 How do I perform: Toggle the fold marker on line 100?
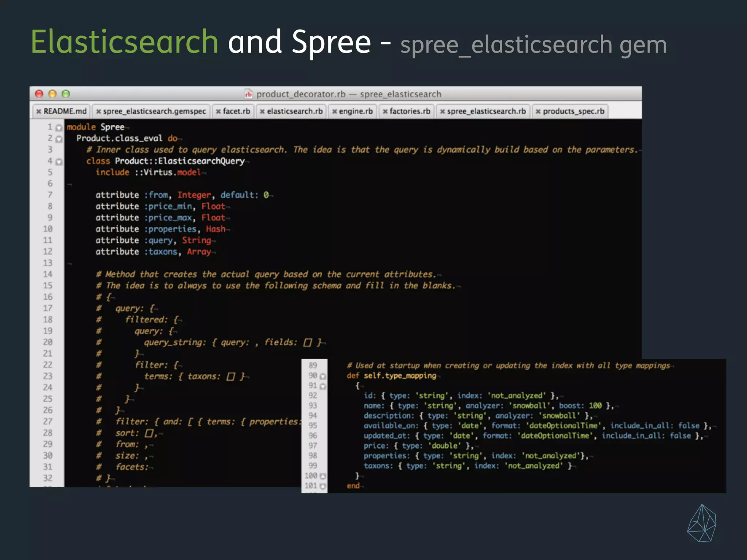pyautogui.click(x=323, y=476)
